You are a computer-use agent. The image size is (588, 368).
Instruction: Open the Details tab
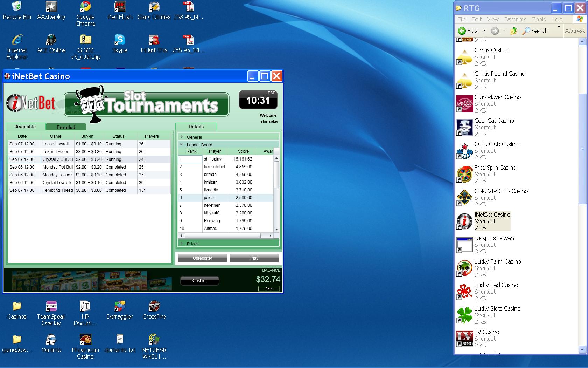coord(196,127)
